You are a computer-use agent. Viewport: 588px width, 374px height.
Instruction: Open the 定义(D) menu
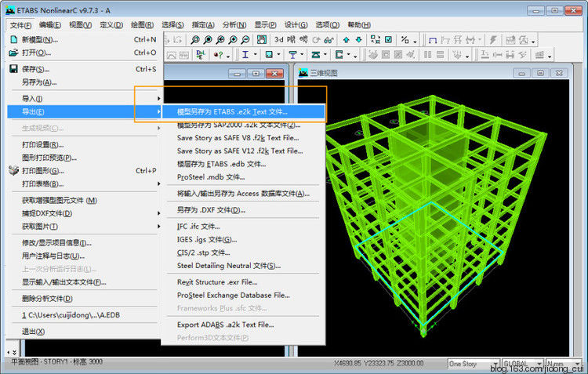[111, 25]
